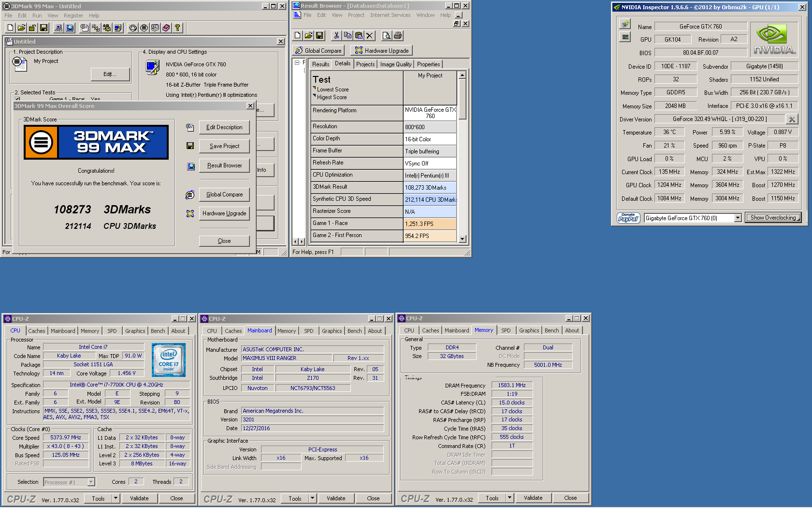Image resolution: width=812 pixels, height=508 pixels.
Task: Click the Core Speed 5373.97 MHz field
Action: click(66, 437)
